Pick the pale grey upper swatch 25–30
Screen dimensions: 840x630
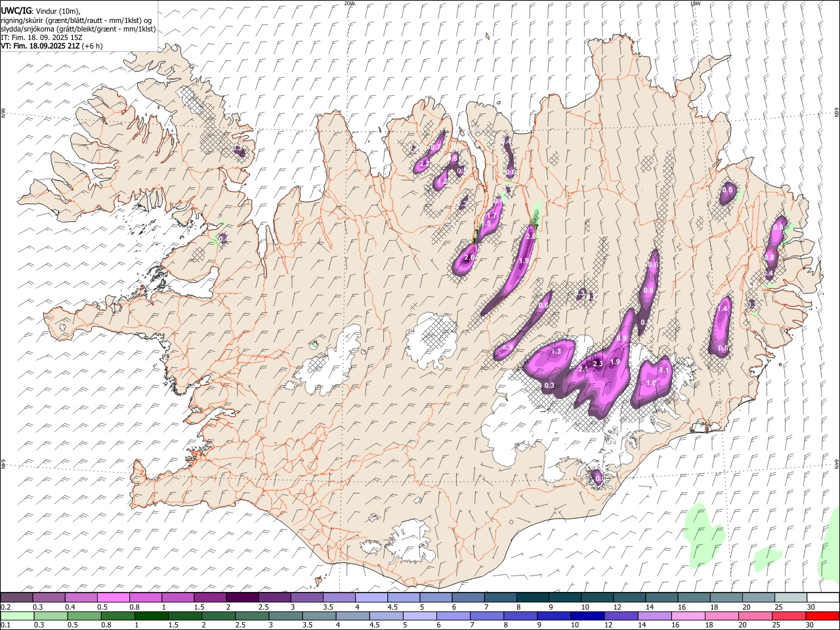click(x=791, y=597)
